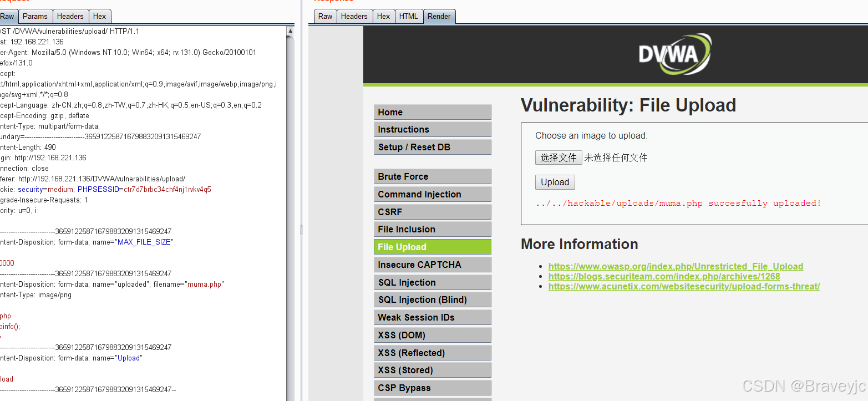Image resolution: width=868 pixels, height=401 pixels.
Task: Click the Vulnerability: File Upload heading
Action: [x=628, y=105]
